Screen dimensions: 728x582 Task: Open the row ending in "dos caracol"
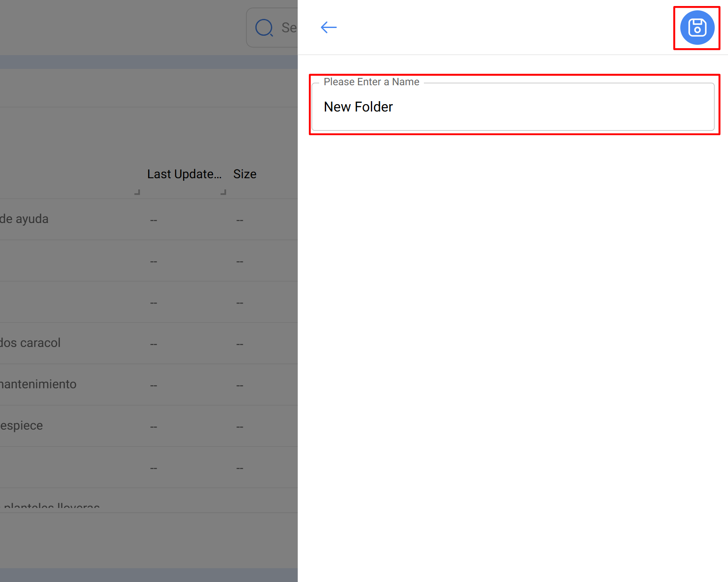click(x=30, y=343)
